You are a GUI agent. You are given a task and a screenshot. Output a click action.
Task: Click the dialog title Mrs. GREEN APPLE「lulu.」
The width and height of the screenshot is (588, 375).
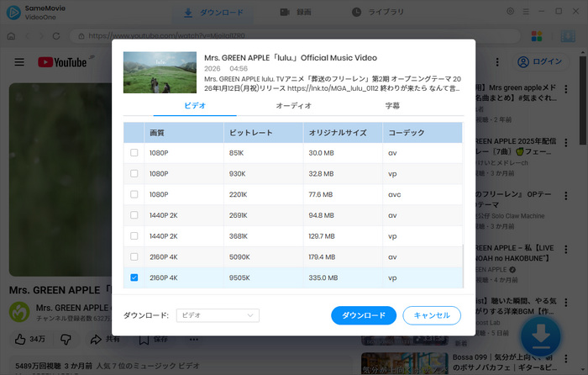(291, 58)
